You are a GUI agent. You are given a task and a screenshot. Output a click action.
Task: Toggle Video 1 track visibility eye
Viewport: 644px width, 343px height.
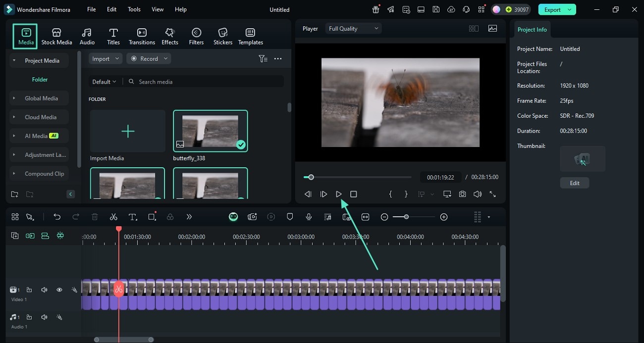click(x=59, y=290)
